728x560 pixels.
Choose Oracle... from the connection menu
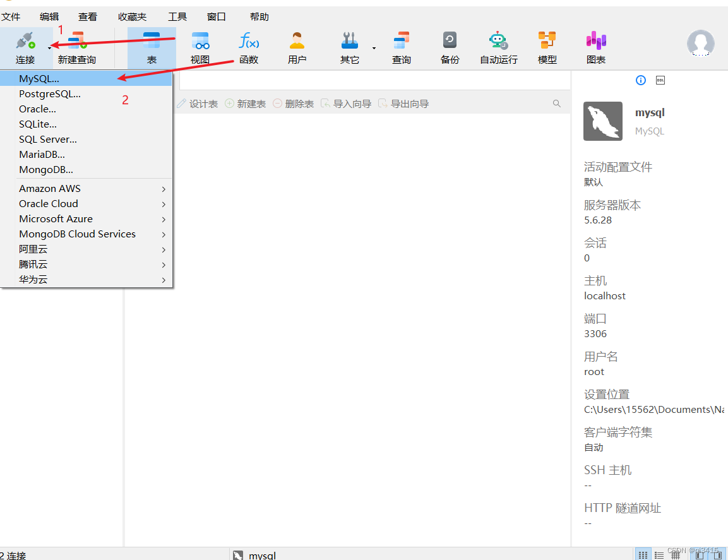coord(87,109)
